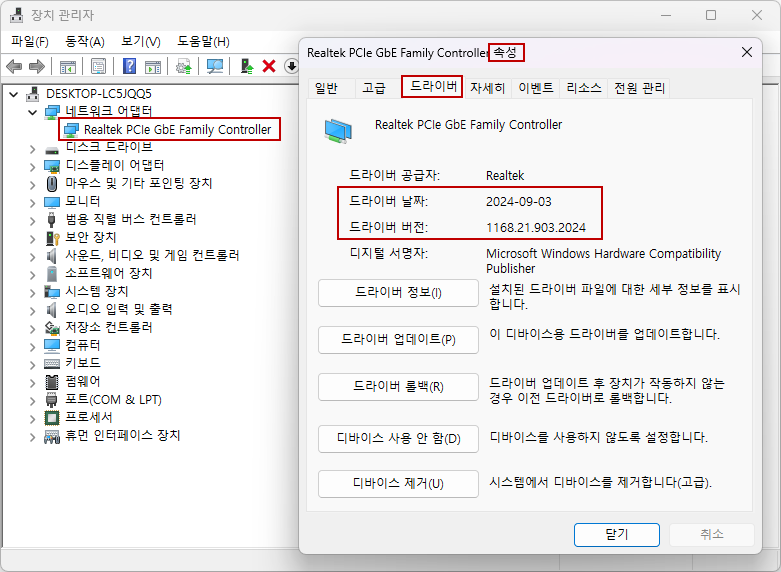This screenshot has width=781, height=572.
Task: Click the driver version 1168.21.903.2024 text
Action: [536, 228]
